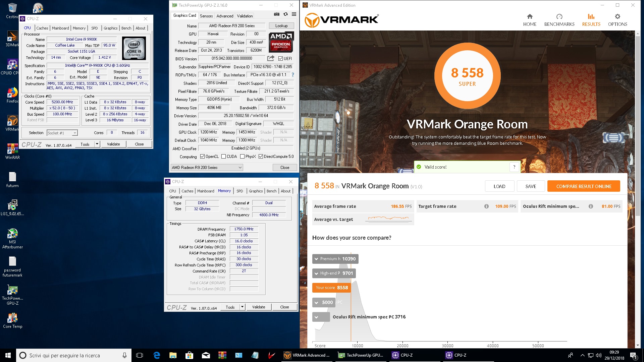Click the SAVE result button
The height and width of the screenshot is (362, 644).
(531, 186)
